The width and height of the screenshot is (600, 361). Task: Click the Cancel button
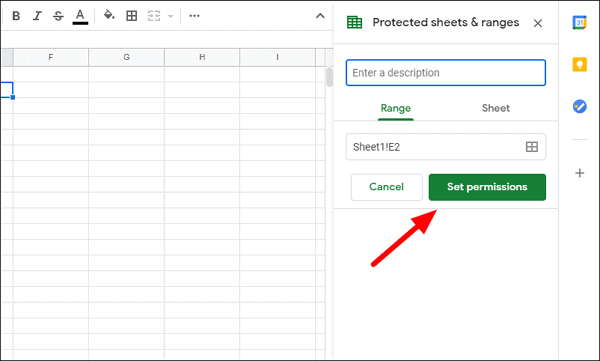(x=386, y=187)
